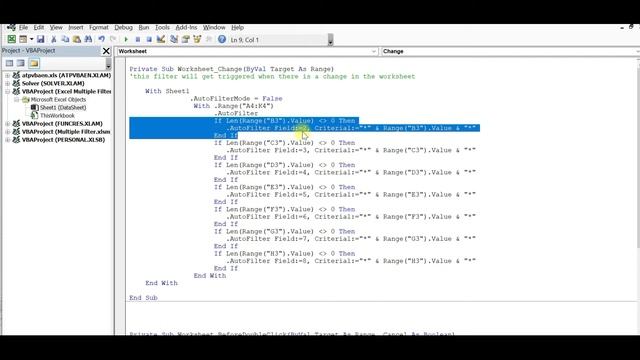Close the Project - VBAProject pane

[106, 51]
